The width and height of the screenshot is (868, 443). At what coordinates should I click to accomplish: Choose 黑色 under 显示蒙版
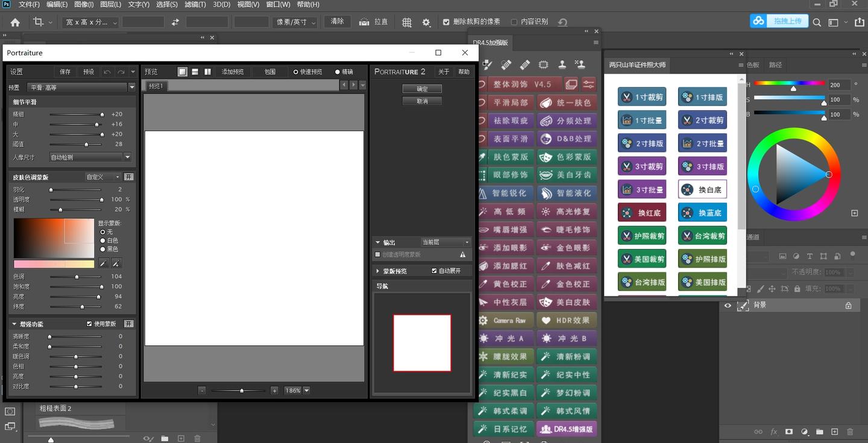pyautogui.click(x=102, y=249)
